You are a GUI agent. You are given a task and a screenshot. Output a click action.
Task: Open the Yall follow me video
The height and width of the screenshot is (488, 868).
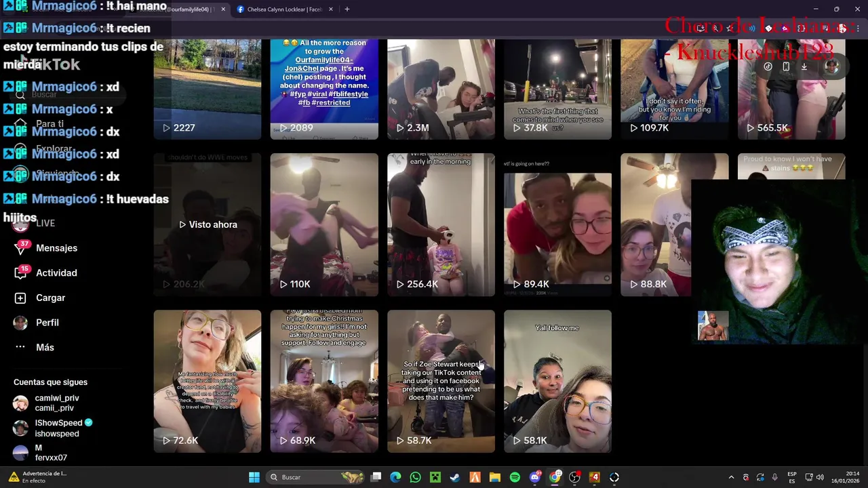click(557, 382)
